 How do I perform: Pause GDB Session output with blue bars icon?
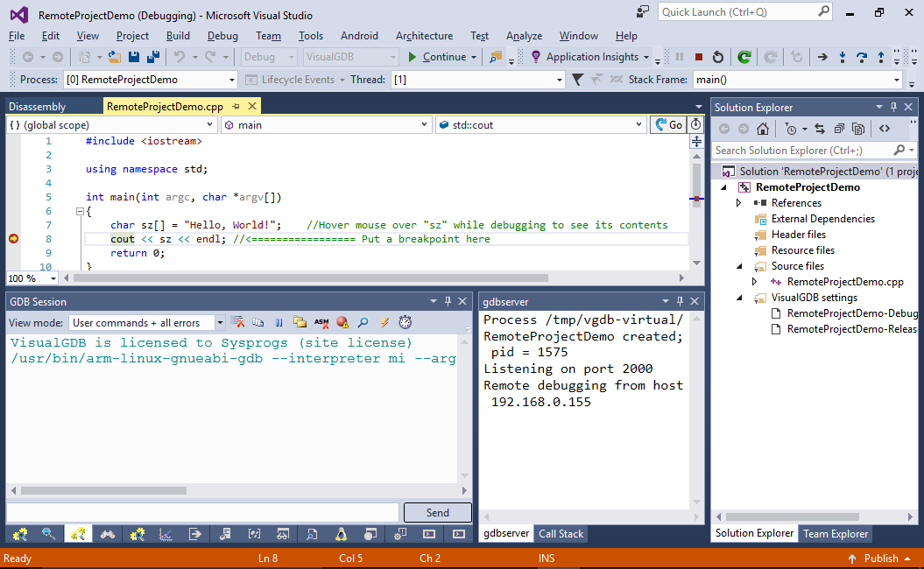point(279,322)
